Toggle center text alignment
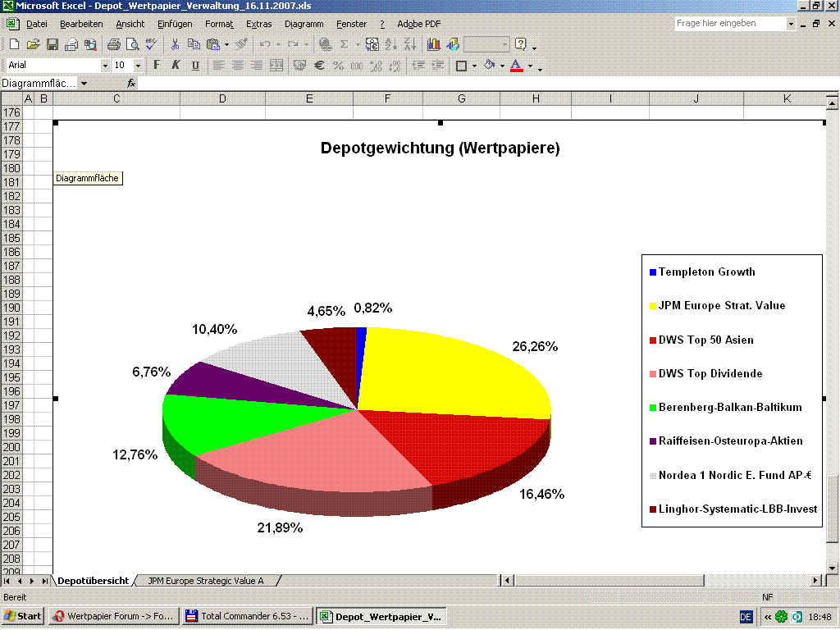Image resolution: width=840 pixels, height=630 pixels. click(237, 66)
